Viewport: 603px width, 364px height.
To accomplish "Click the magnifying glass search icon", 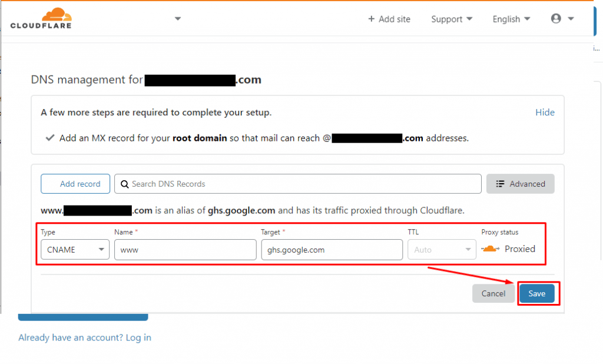I will click(124, 184).
